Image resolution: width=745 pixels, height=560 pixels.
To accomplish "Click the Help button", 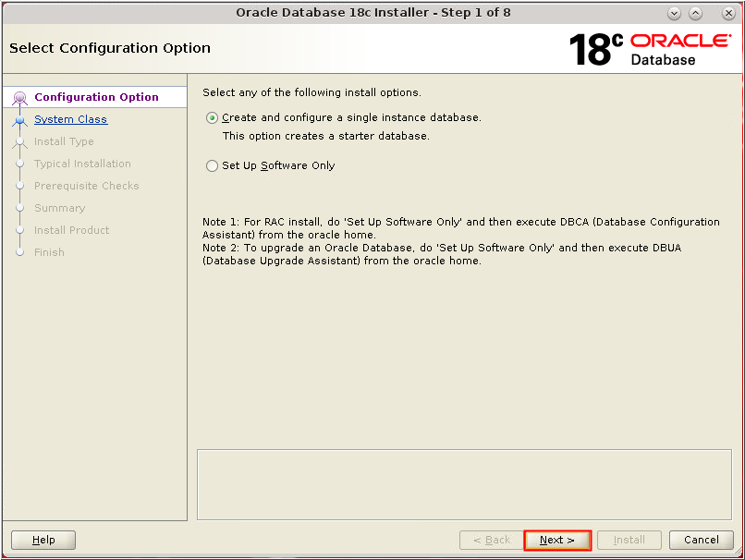I will click(43, 540).
